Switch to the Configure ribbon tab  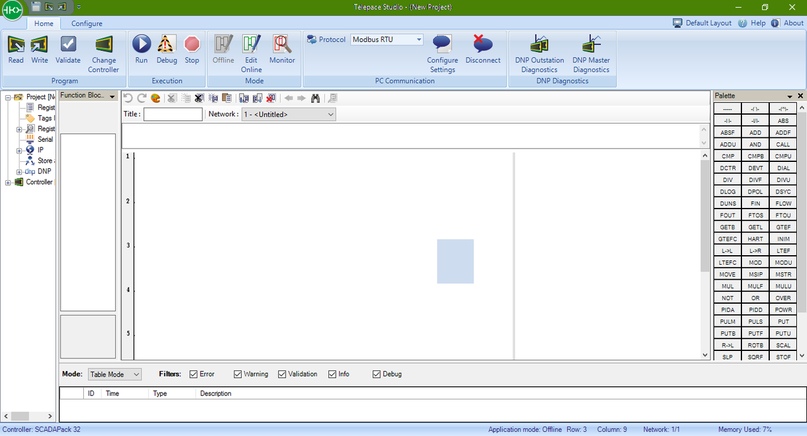coord(86,23)
